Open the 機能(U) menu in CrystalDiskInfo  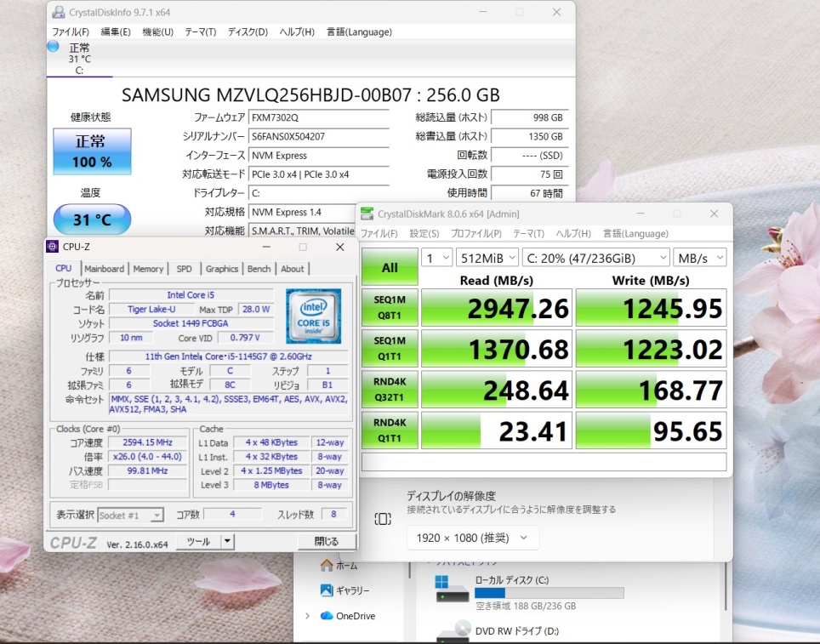point(158,32)
